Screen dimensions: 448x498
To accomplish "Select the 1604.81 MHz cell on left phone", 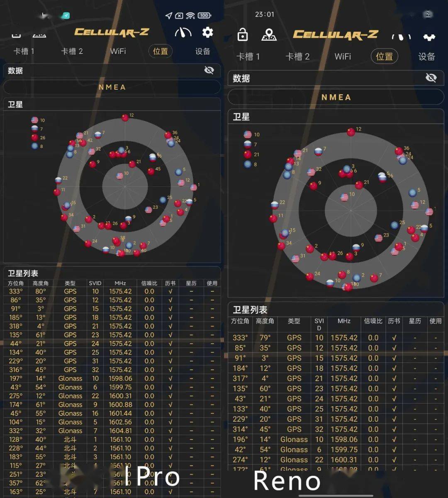I will pos(120,431).
